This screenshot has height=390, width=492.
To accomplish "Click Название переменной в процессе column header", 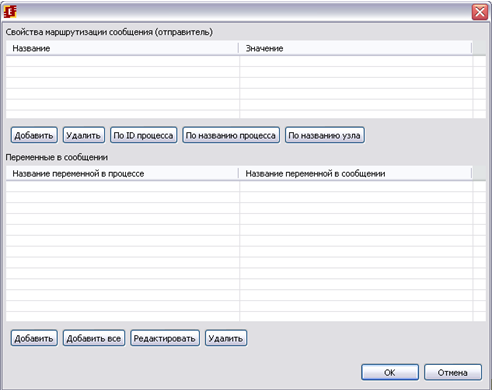I will pos(122,174).
